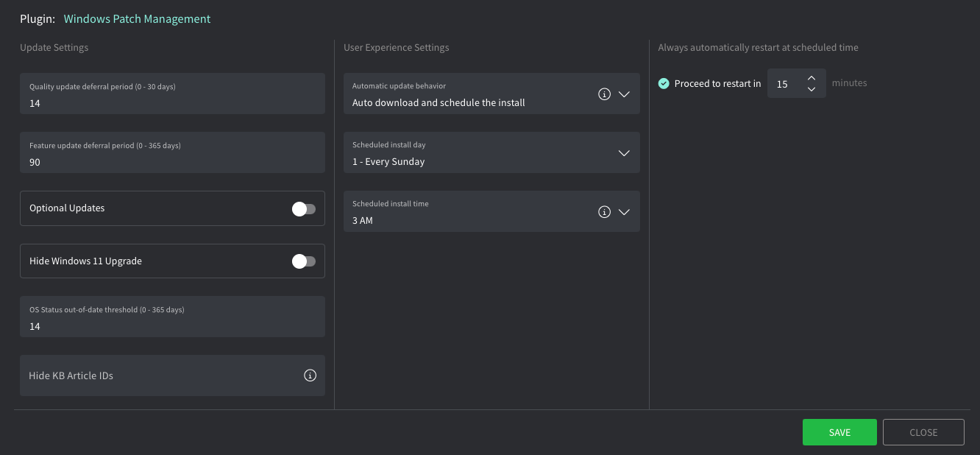This screenshot has width=980, height=455.
Task: Click the Hide KB Article IDs field
Action: 172,375
